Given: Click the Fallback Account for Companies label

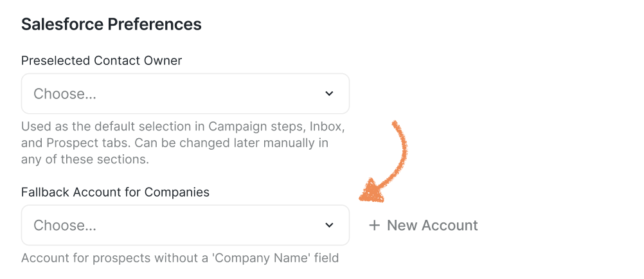Looking at the screenshot, I should (x=116, y=192).
